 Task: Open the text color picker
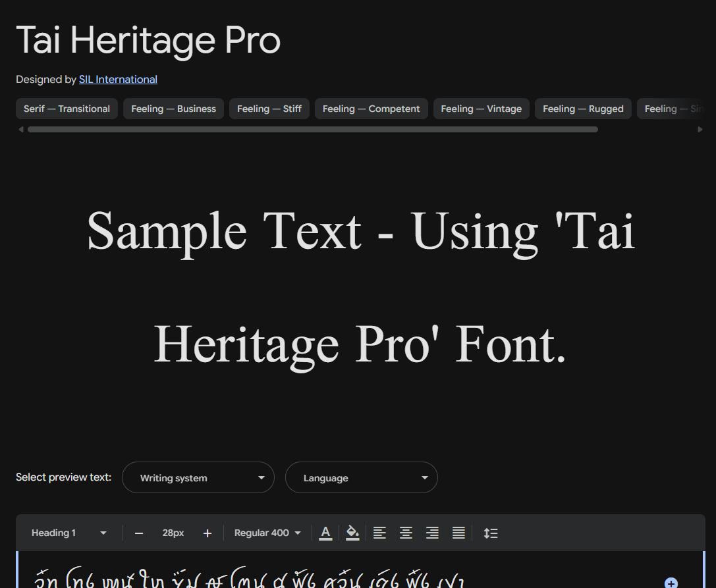click(x=325, y=533)
